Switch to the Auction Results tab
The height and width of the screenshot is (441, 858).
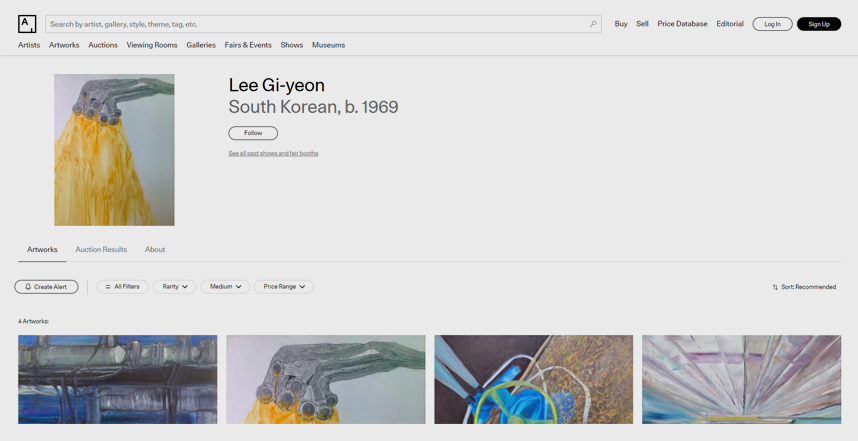coord(101,250)
